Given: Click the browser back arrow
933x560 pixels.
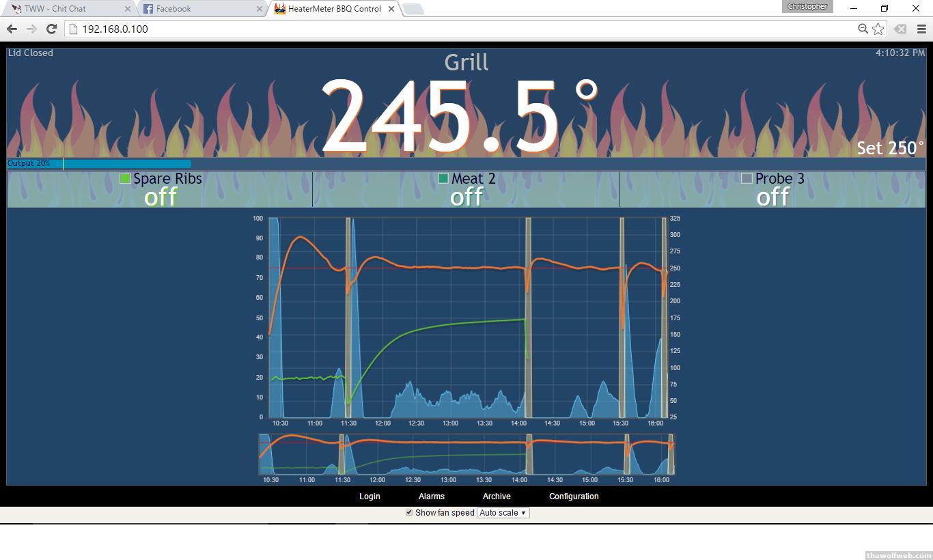Looking at the screenshot, I should pyautogui.click(x=12, y=29).
